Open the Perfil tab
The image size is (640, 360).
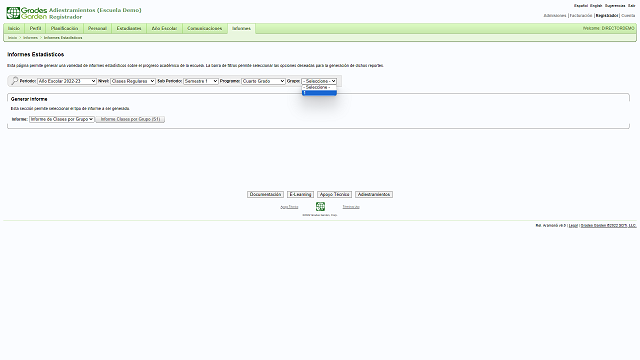tap(36, 29)
